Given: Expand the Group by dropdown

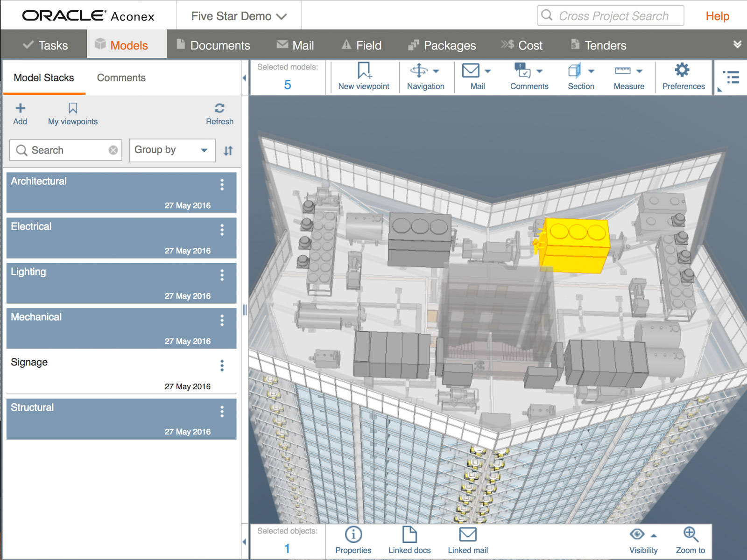Looking at the screenshot, I should pos(172,150).
